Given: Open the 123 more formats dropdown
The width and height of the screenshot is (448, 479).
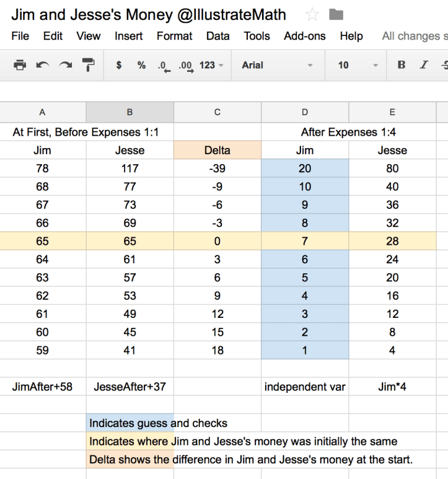Looking at the screenshot, I should pos(211,65).
